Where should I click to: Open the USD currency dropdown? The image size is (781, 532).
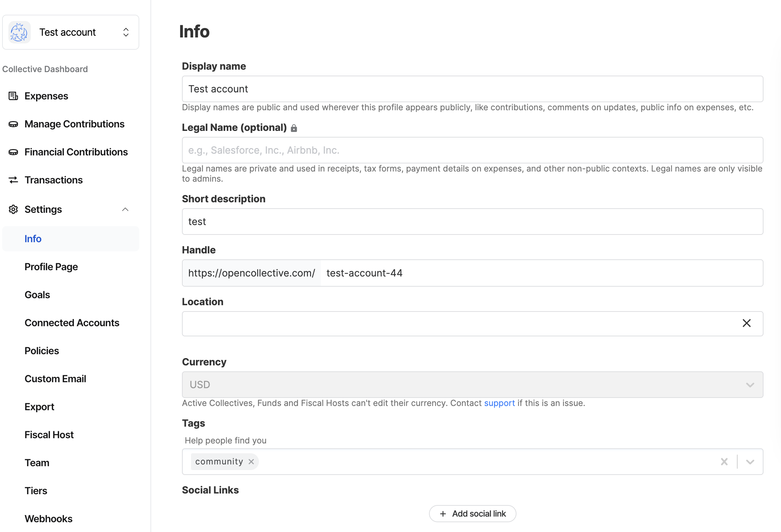(750, 385)
